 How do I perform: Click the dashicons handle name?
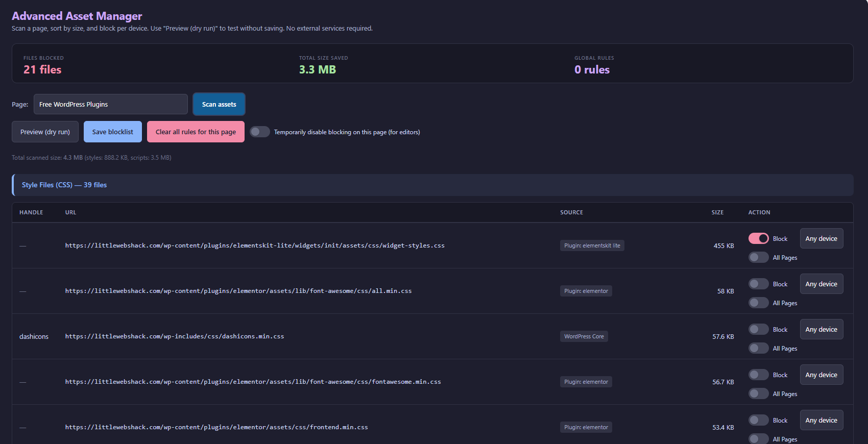tap(34, 336)
